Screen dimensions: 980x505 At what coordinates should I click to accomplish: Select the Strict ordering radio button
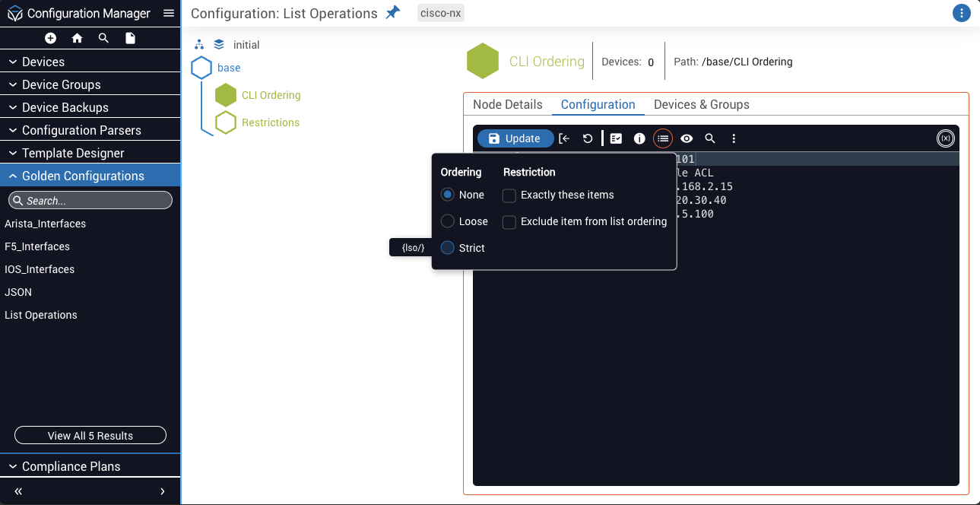tap(448, 248)
